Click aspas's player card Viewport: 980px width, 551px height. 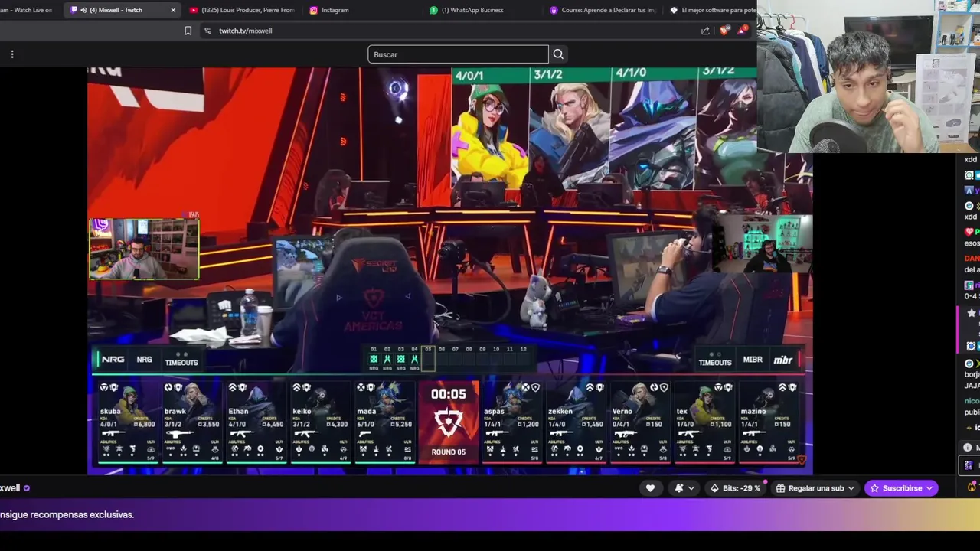coord(512,422)
